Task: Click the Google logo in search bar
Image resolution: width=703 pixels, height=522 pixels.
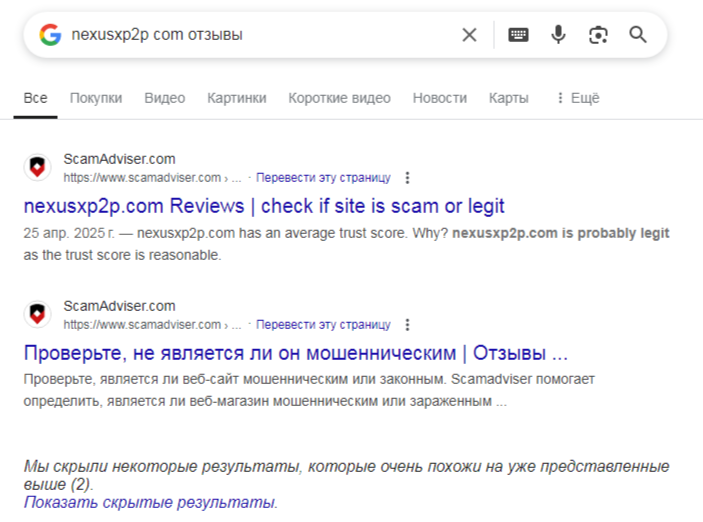Action: [50, 35]
